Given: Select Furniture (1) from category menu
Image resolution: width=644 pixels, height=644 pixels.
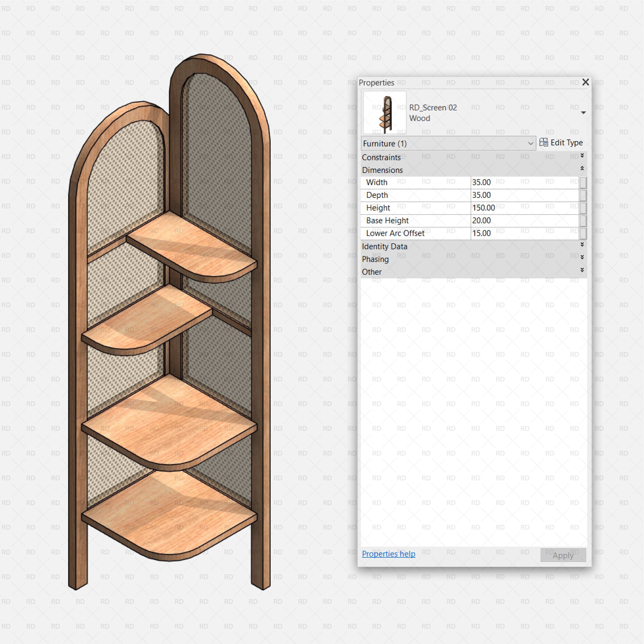Looking at the screenshot, I should (x=445, y=143).
